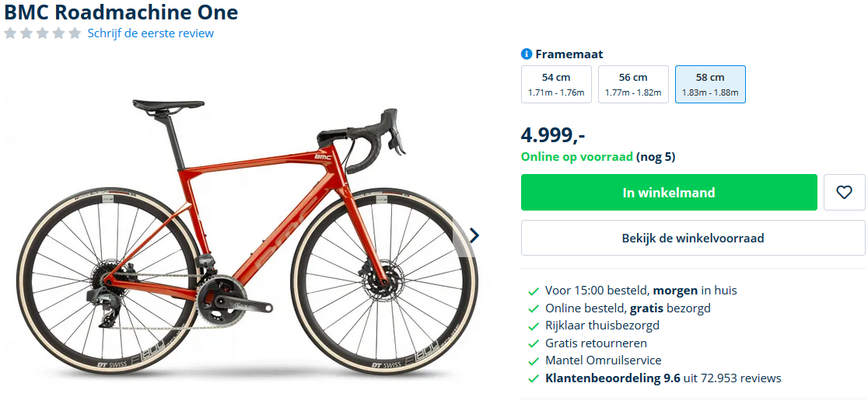Rate one star on first rating star
Screen dimensions: 868x411
10,33
